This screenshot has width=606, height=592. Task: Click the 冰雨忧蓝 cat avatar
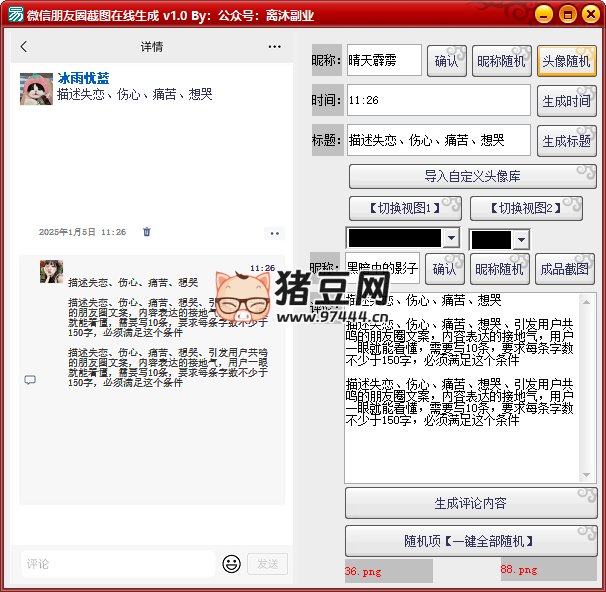pos(36,89)
